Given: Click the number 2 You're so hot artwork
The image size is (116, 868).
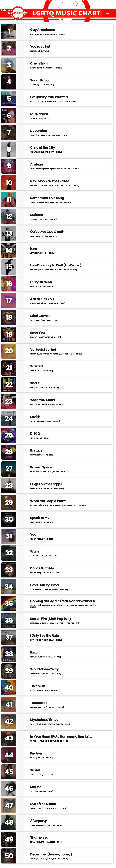Looking at the screenshot, I should tap(9, 48).
